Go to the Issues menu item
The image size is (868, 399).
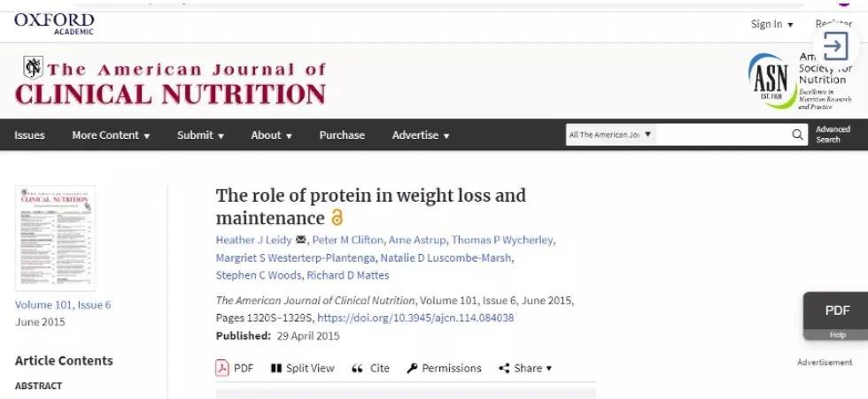click(29, 135)
